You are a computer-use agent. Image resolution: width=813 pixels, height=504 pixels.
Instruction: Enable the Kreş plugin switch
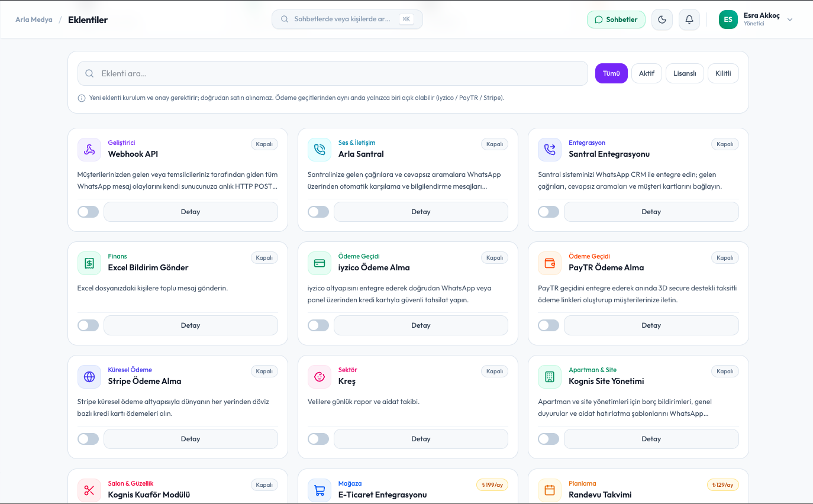pos(318,439)
